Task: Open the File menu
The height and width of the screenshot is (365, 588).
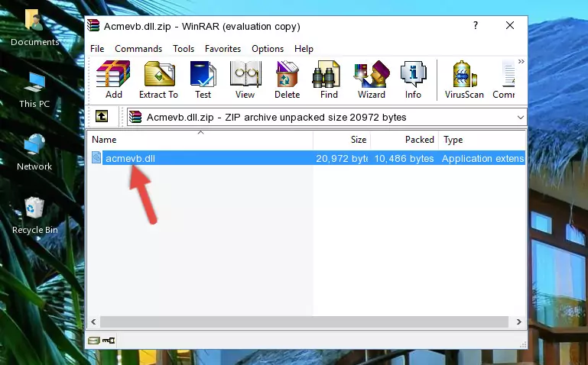Action: tap(97, 49)
